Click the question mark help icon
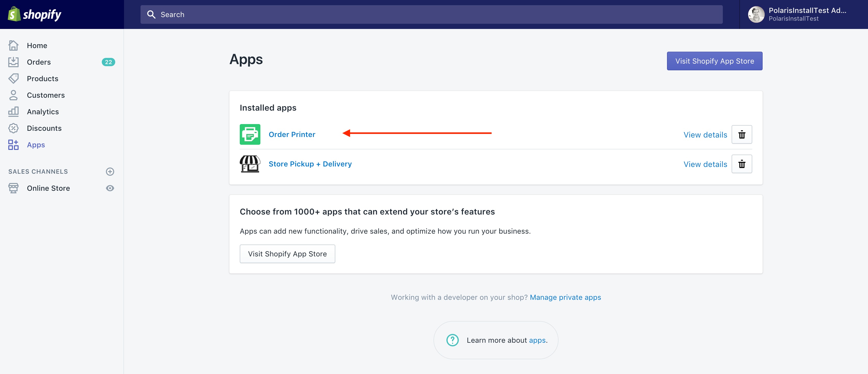868x374 pixels. click(452, 340)
